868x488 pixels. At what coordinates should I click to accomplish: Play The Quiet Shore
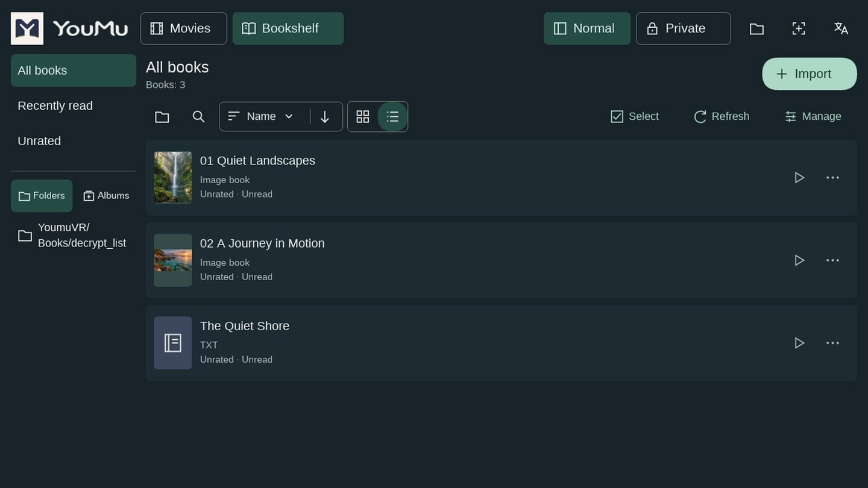click(799, 343)
